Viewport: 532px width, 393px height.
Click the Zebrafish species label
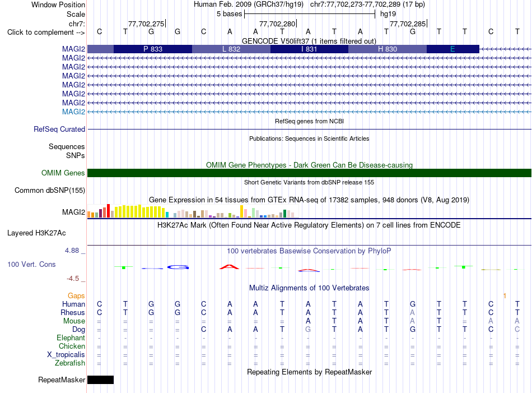[x=70, y=363]
